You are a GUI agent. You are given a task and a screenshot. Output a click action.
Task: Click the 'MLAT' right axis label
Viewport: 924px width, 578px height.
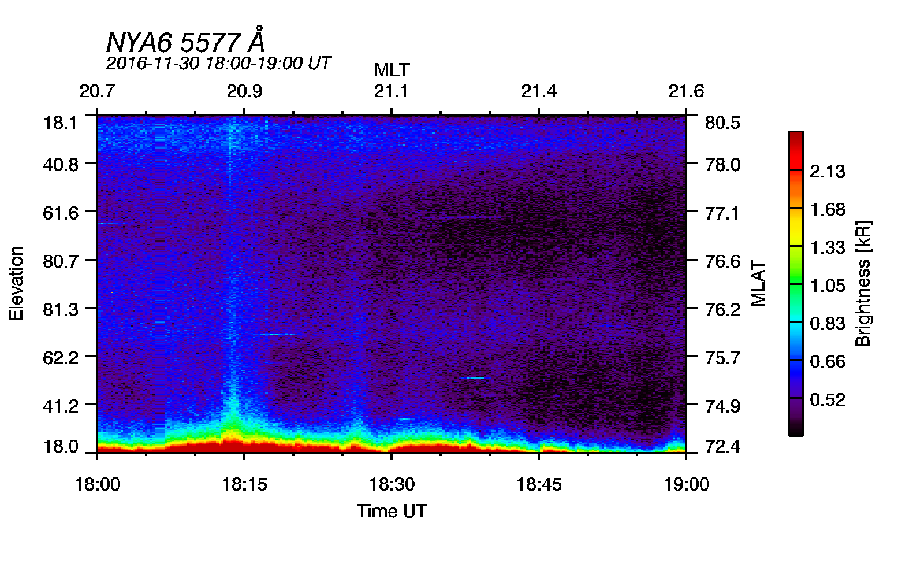click(758, 283)
